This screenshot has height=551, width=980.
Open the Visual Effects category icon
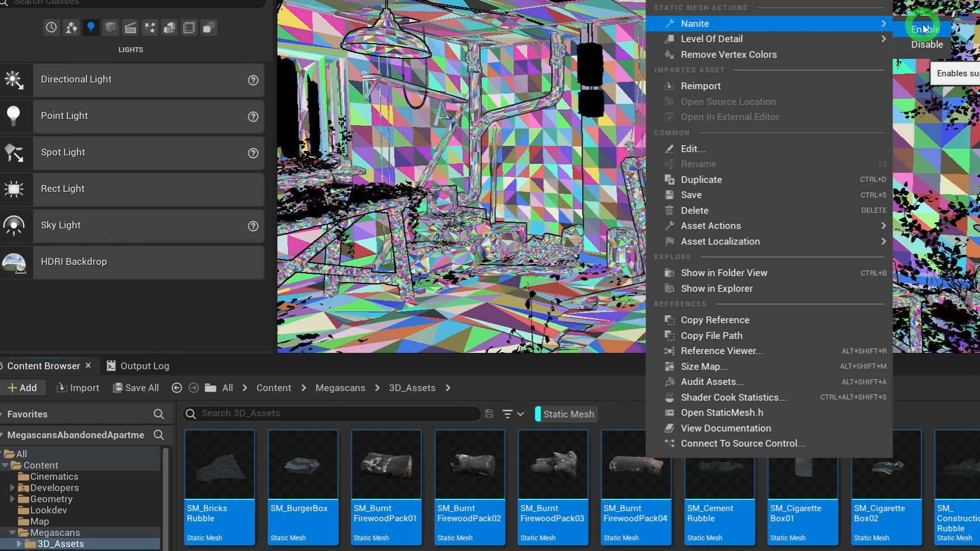pyautogui.click(x=150, y=27)
